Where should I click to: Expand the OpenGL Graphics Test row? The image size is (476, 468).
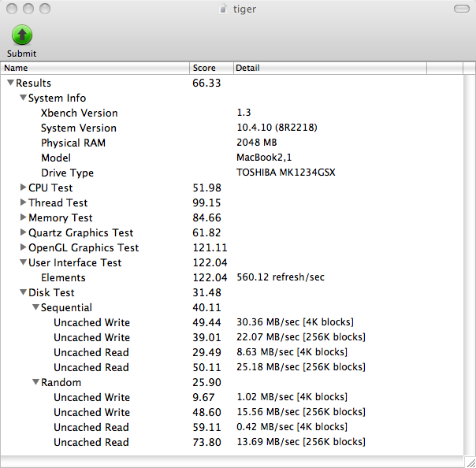(x=23, y=247)
